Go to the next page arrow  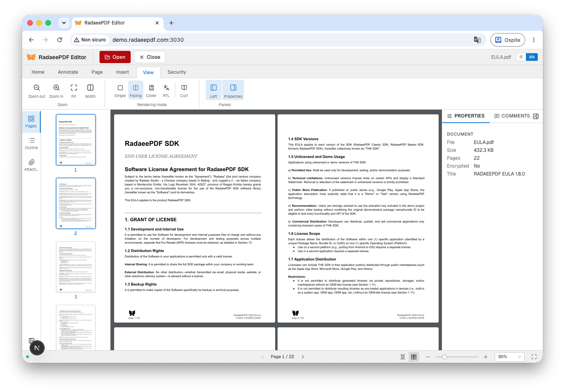tap(303, 357)
